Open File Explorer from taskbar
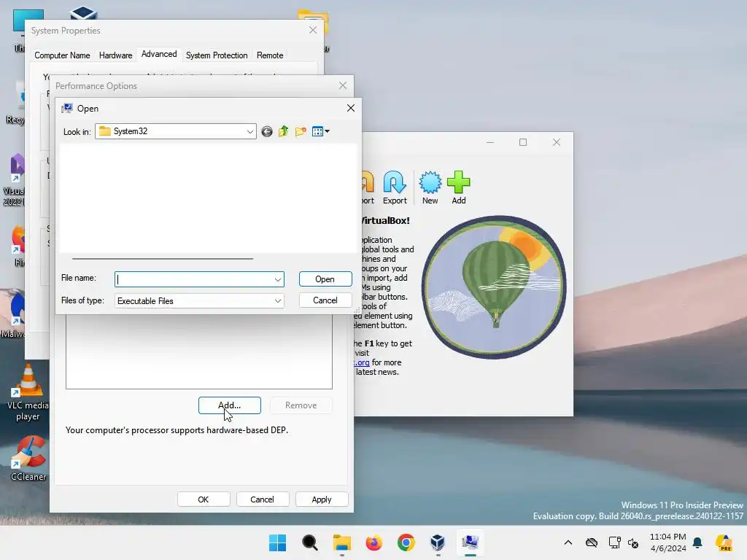Screen dimensions: 747x560 click(x=341, y=542)
